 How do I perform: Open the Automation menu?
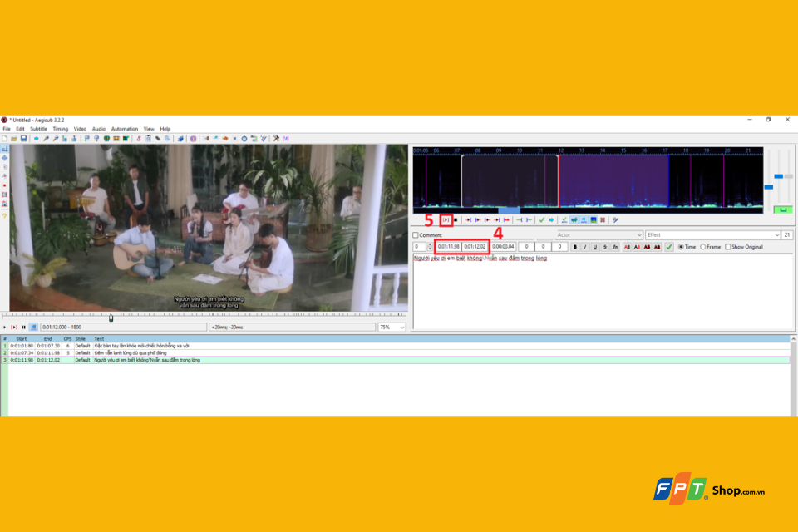(x=125, y=129)
